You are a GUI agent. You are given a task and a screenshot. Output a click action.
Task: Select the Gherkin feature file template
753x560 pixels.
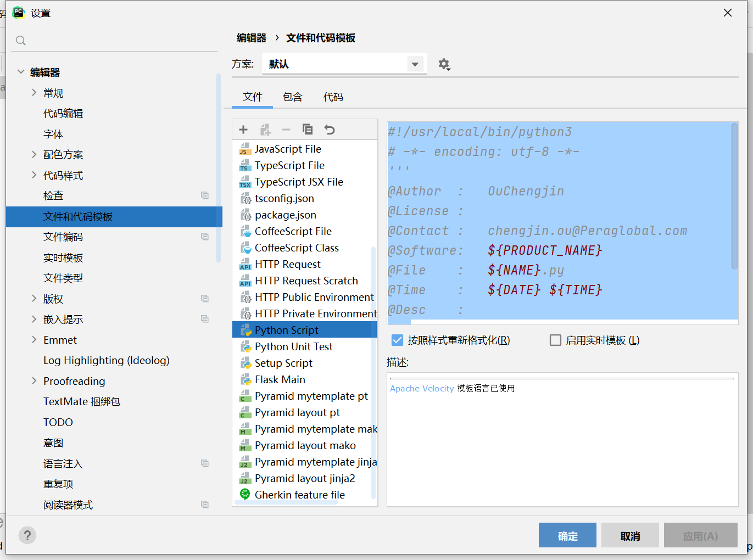(305, 495)
